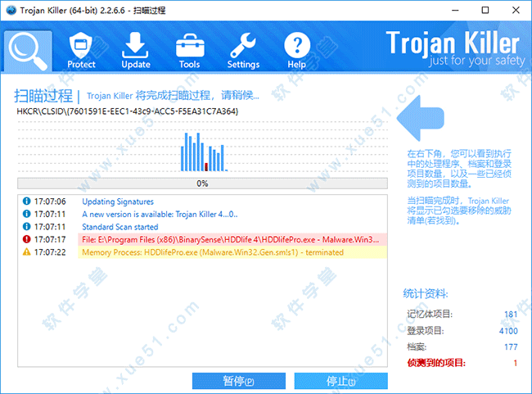Click the 17:07:17 timestamp
The width and height of the screenshot is (532, 394).
[x=50, y=239]
